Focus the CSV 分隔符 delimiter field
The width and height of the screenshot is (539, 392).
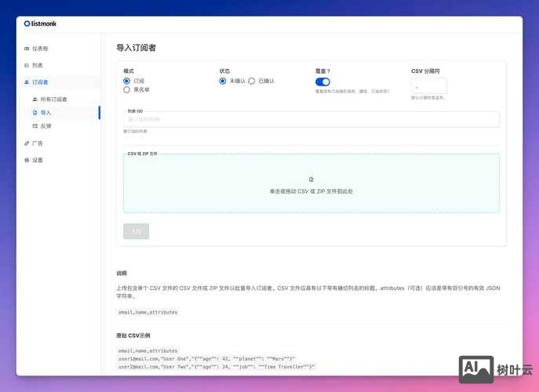point(429,86)
